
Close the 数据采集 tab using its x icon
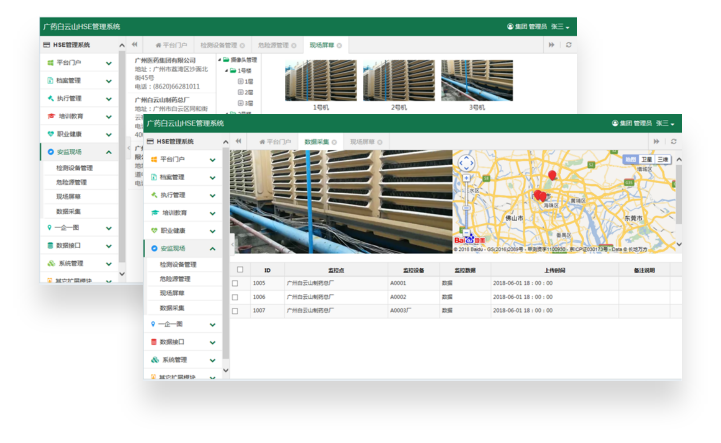(x=334, y=142)
